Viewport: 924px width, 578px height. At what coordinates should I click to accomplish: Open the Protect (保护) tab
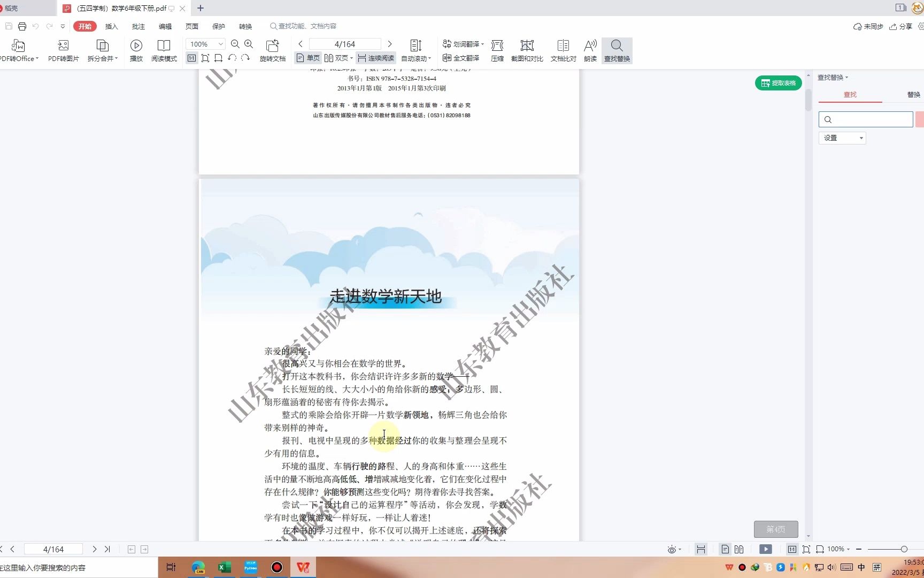point(218,26)
